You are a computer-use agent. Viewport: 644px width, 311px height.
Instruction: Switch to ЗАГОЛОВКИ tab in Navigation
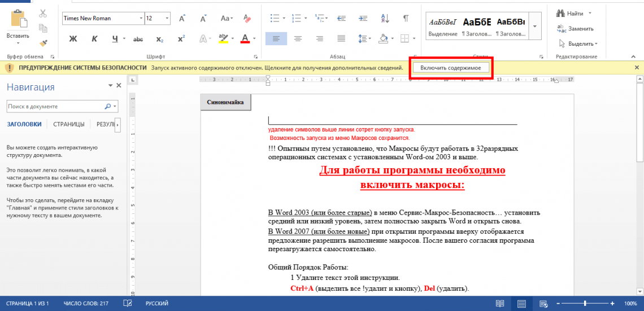point(24,124)
